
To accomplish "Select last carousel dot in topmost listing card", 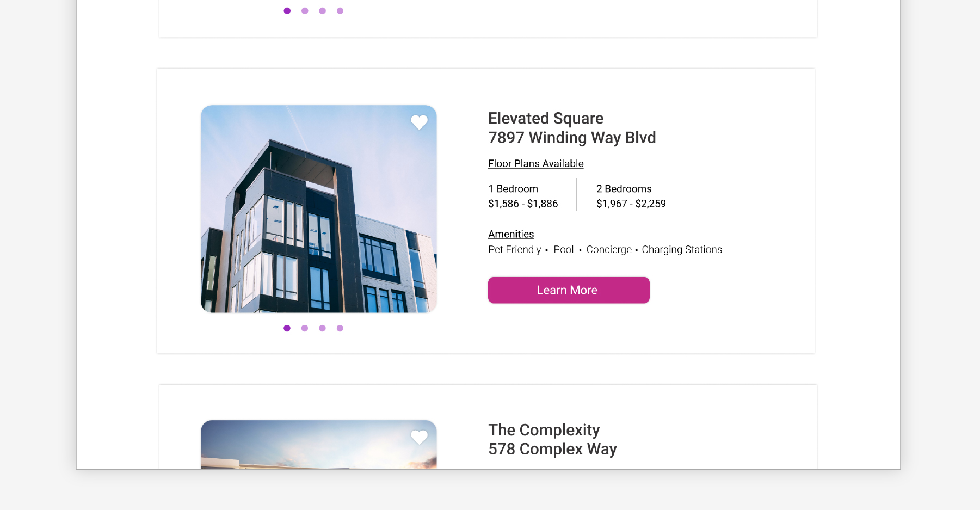I will point(340,11).
